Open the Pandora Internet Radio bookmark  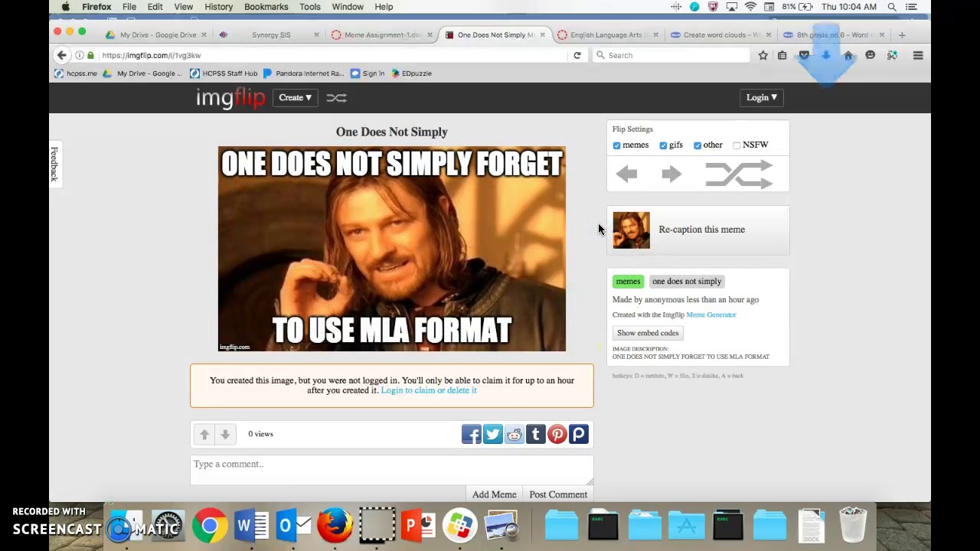pos(303,73)
